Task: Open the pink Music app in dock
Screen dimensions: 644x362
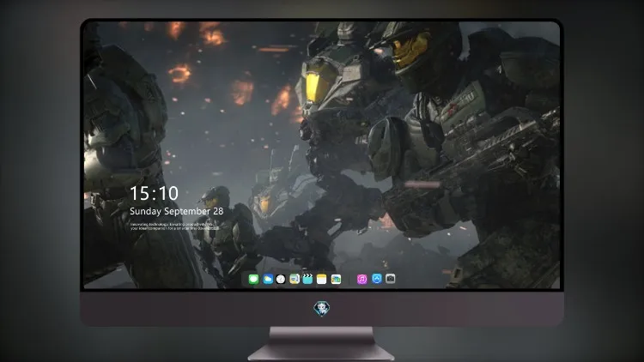Action: click(361, 280)
